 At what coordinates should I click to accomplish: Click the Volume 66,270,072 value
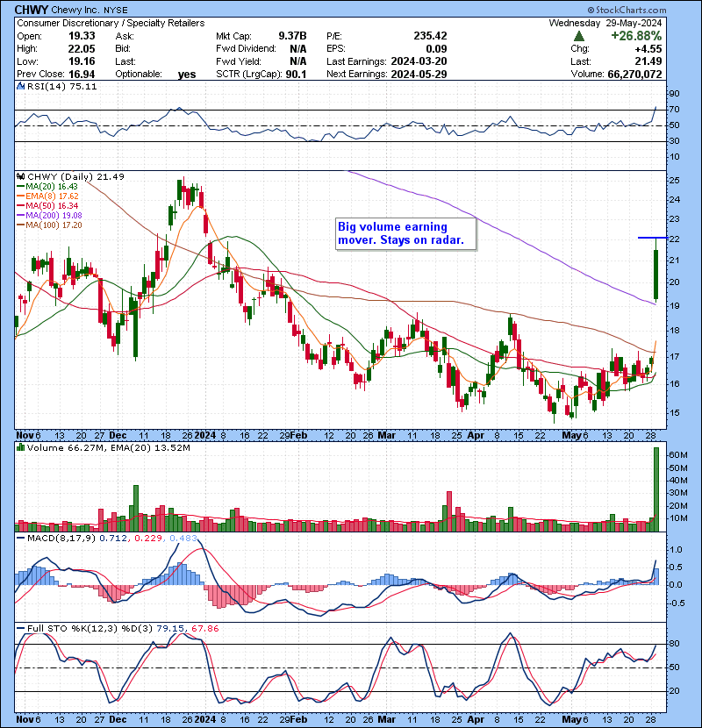click(x=634, y=74)
